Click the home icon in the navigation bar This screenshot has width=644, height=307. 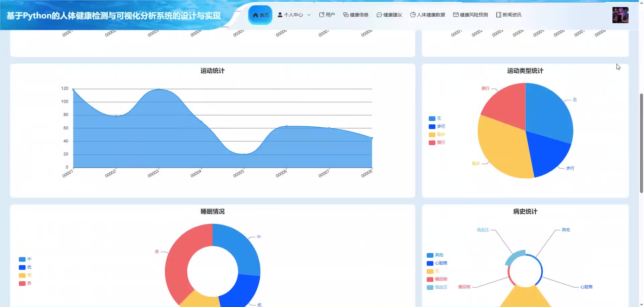click(256, 15)
